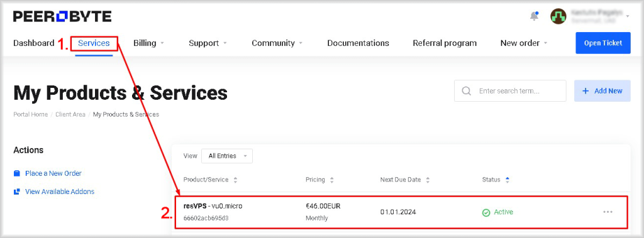Open the New order dropdown menu

[x=524, y=43]
